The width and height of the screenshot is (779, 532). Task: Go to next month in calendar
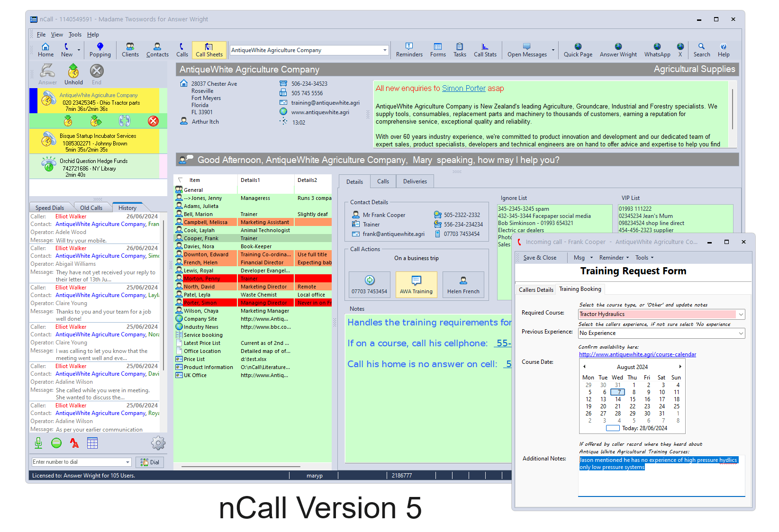pyautogui.click(x=680, y=367)
